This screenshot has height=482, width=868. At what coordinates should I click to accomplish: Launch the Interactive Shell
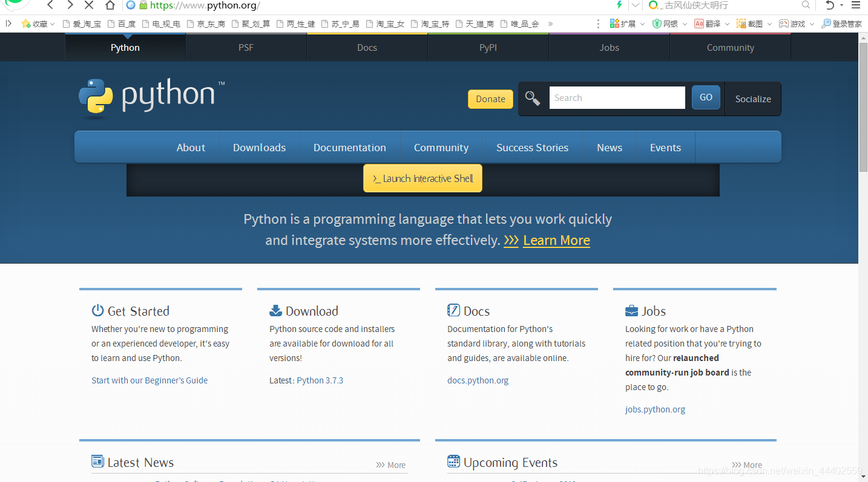click(422, 178)
